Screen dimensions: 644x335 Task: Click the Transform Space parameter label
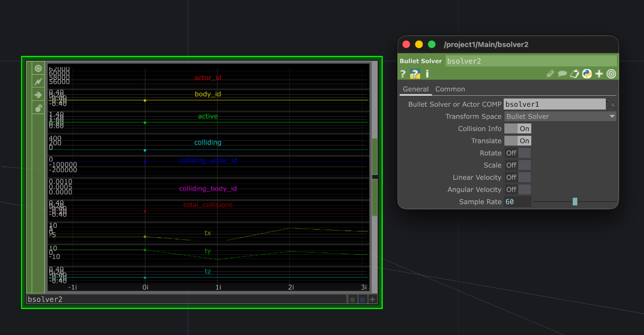(x=474, y=116)
